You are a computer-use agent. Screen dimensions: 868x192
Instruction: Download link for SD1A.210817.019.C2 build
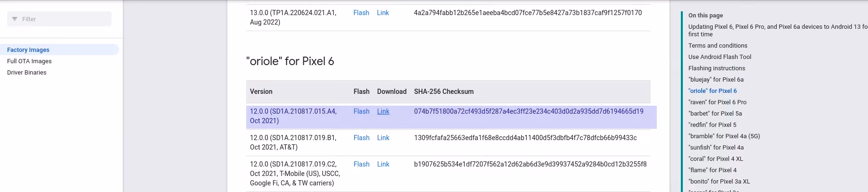[x=383, y=164]
